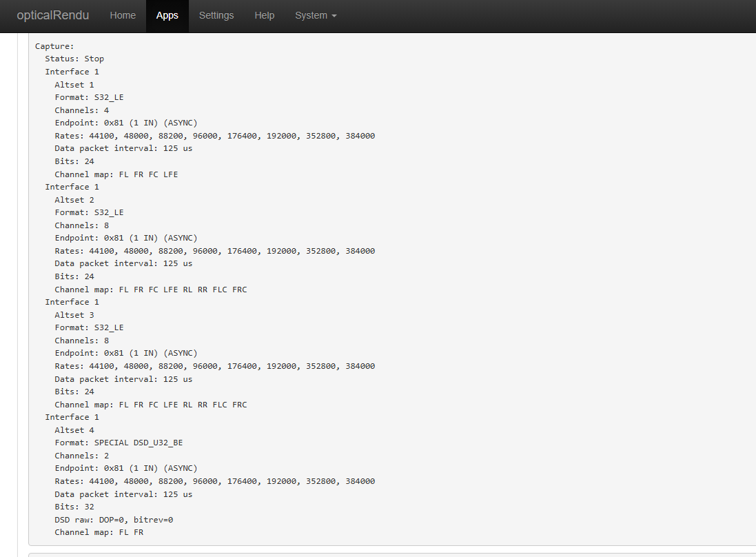Click the 'Channels: 4' line
The height and width of the screenshot is (557, 756).
[82, 110]
